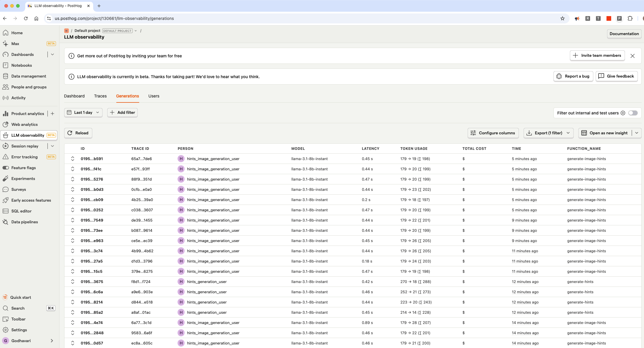Open Notebooks from the sidebar

(x=21, y=65)
